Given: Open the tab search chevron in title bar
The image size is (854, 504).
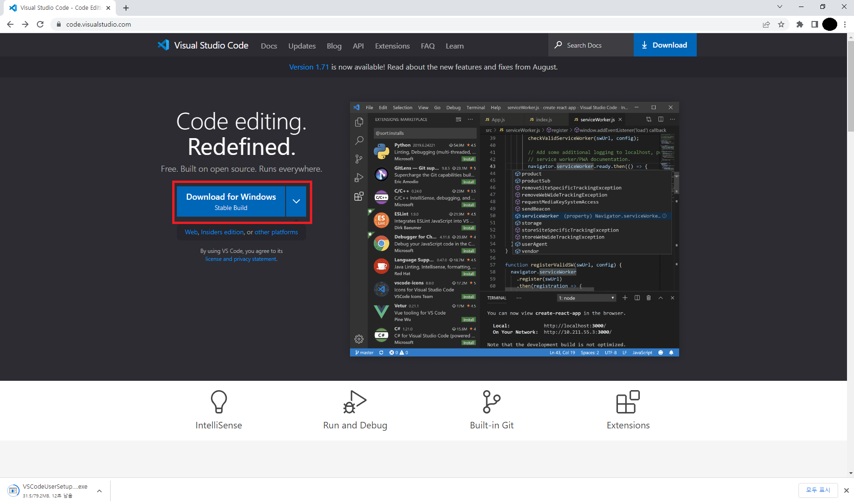Looking at the screenshot, I should coord(780,7).
